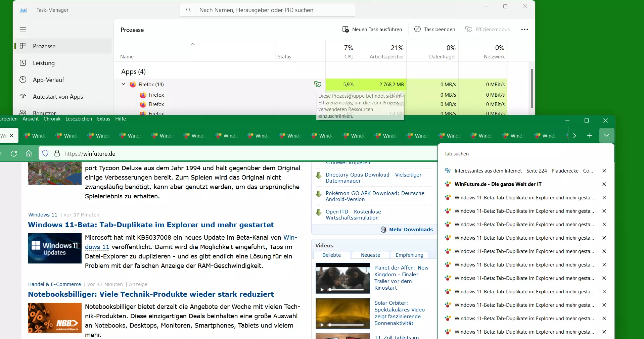Toggle the list all tabs dropdown
This screenshot has height=339, width=644.
607,136
